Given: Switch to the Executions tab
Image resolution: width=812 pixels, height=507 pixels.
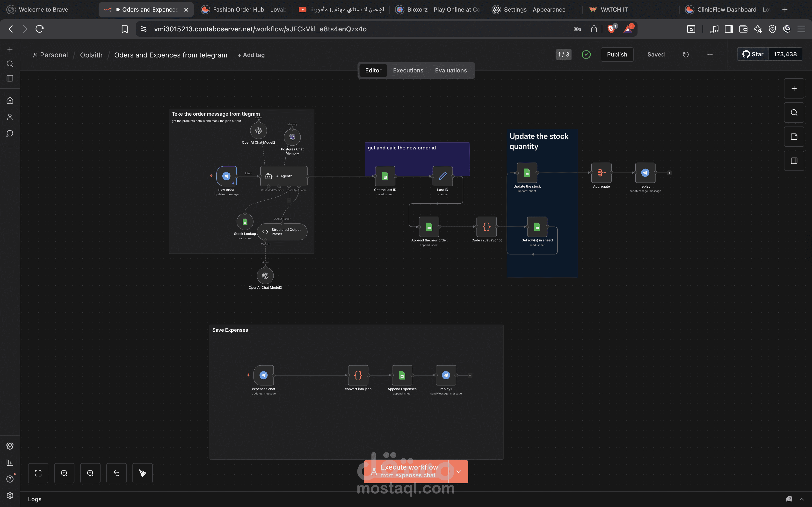Looking at the screenshot, I should (x=408, y=70).
